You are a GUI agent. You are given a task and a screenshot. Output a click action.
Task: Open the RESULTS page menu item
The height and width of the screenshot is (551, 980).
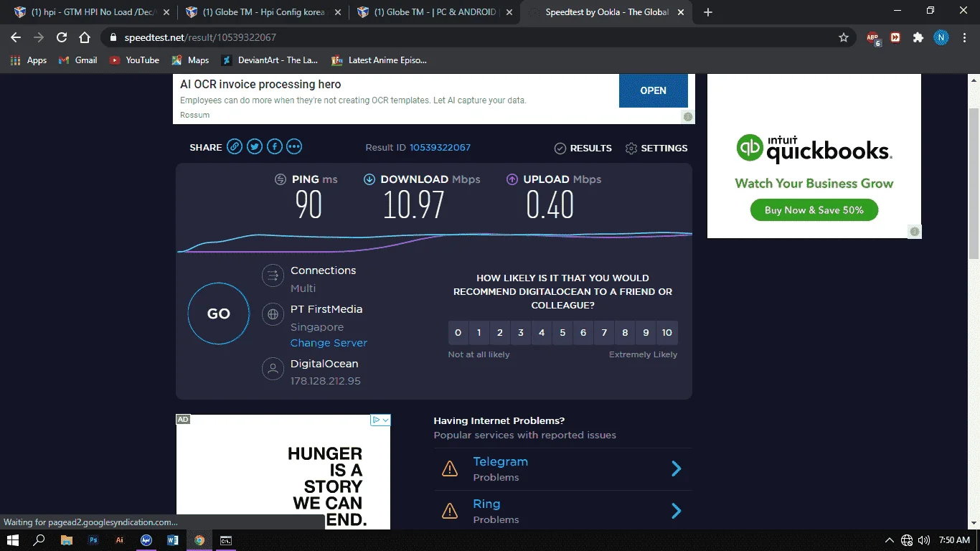583,148
